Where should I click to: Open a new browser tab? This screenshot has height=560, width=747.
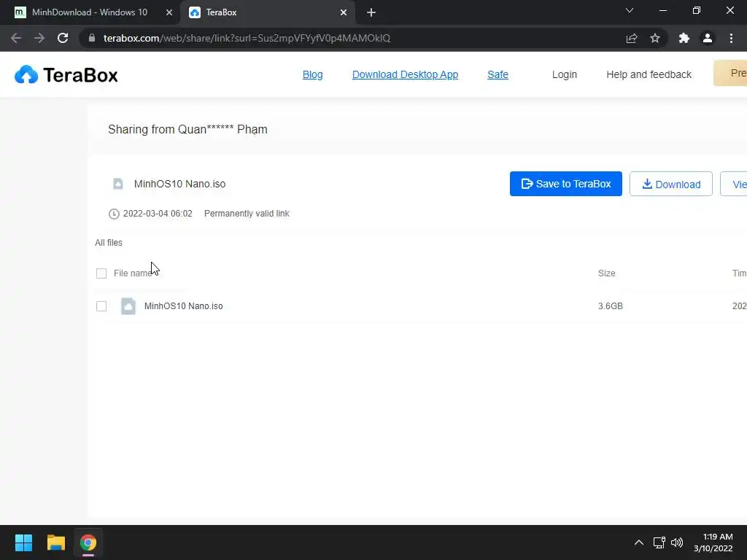point(371,12)
